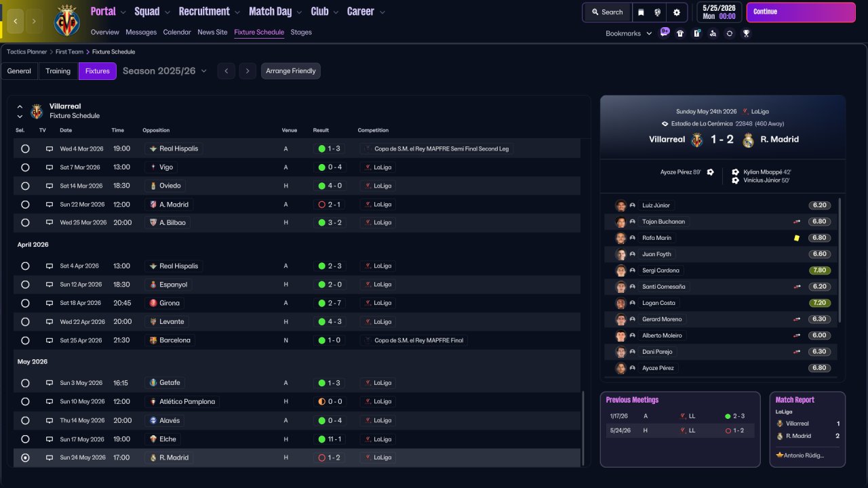The height and width of the screenshot is (488, 868).
Task: Click the up chevron beside Villarreal heading
Action: (x=20, y=106)
